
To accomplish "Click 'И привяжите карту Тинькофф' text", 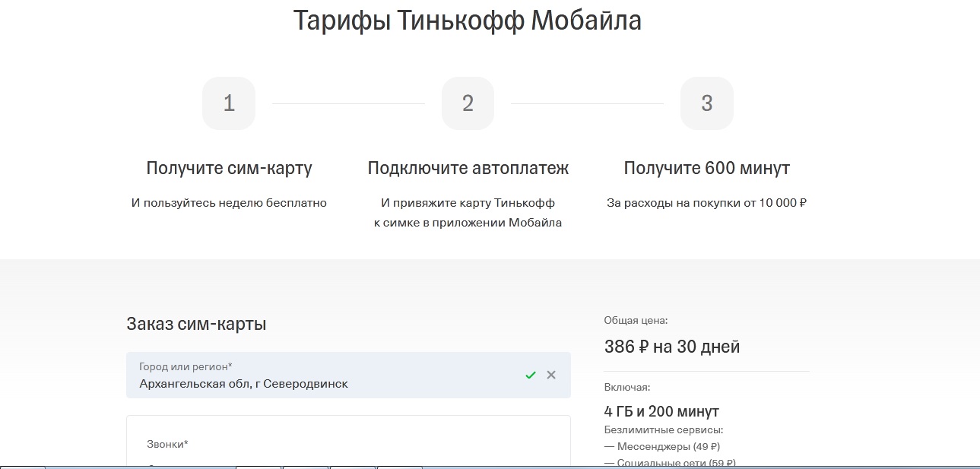I will click(468, 203).
